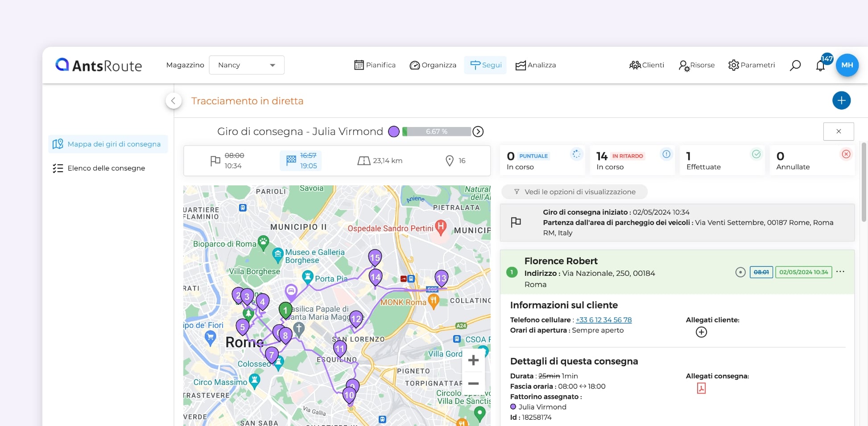Click the 6.67 % route progress bar
This screenshot has width=868, height=426.
(436, 131)
